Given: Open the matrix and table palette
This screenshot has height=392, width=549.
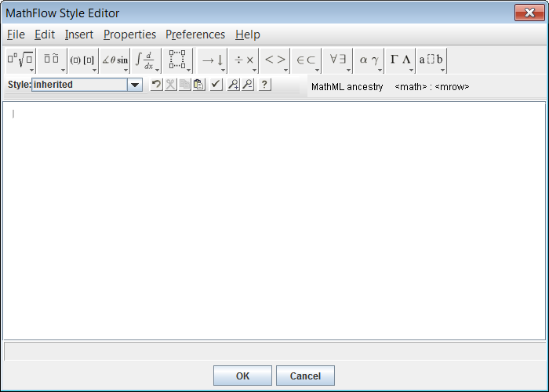Looking at the screenshot, I should coord(179,60).
